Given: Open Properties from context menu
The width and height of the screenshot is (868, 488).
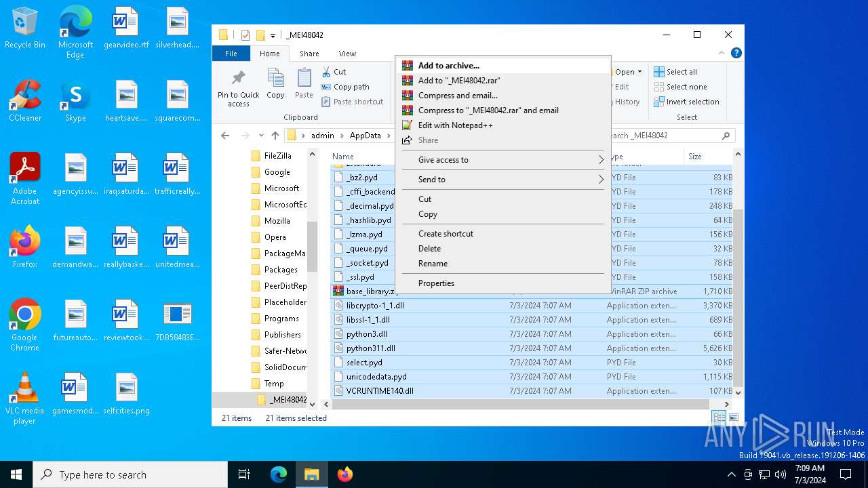Looking at the screenshot, I should point(503,283).
